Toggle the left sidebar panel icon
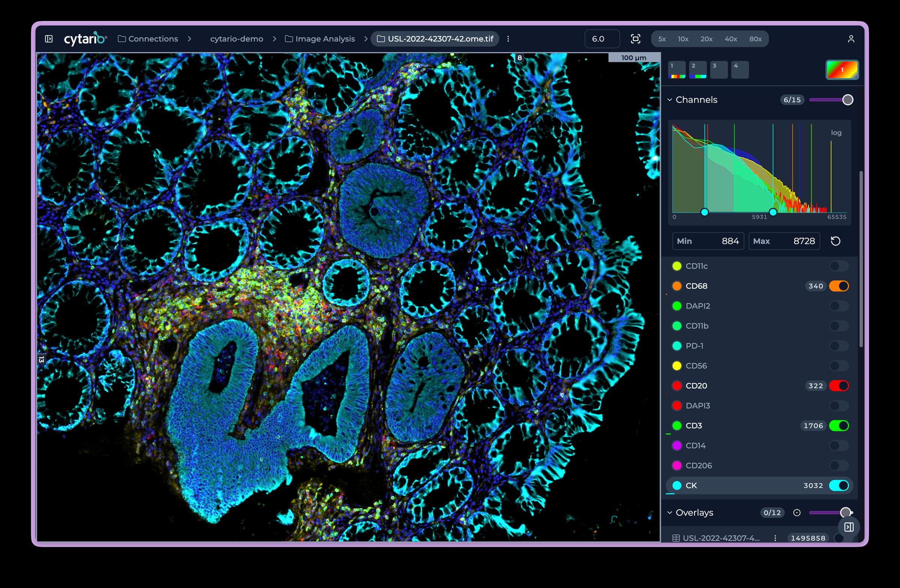The height and width of the screenshot is (588, 900). point(49,39)
